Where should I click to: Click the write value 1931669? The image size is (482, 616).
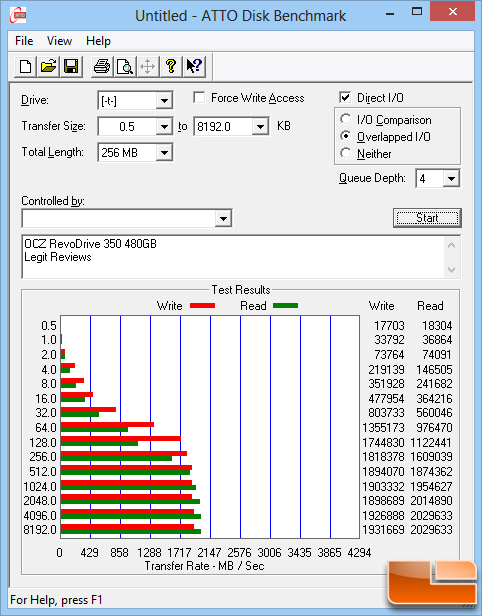(383, 530)
